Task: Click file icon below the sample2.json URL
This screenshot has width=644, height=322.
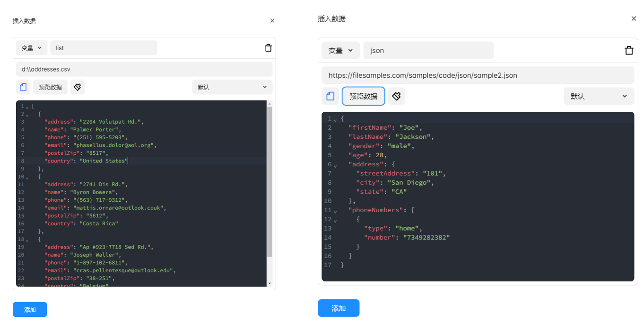Action: point(330,96)
